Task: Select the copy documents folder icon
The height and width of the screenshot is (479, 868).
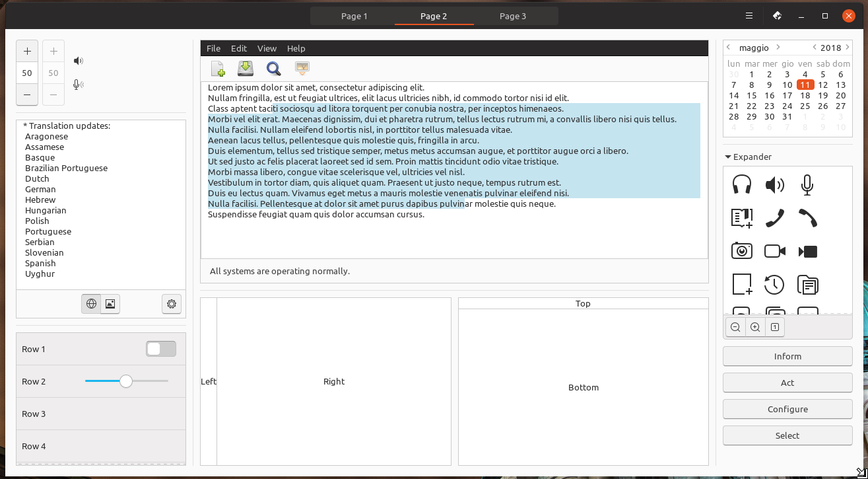Action: [807, 285]
